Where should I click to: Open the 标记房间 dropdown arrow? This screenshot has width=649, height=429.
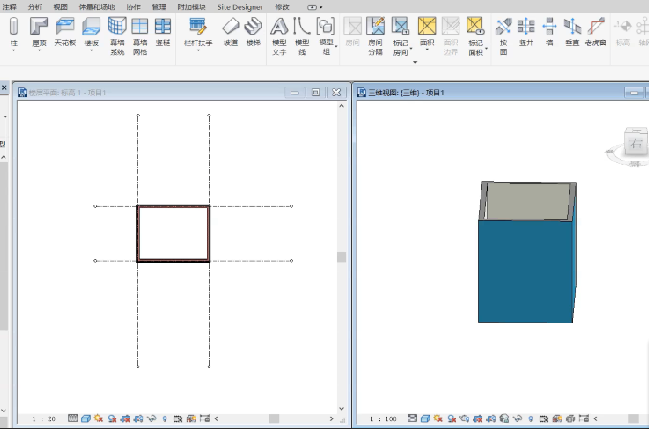click(411, 48)
